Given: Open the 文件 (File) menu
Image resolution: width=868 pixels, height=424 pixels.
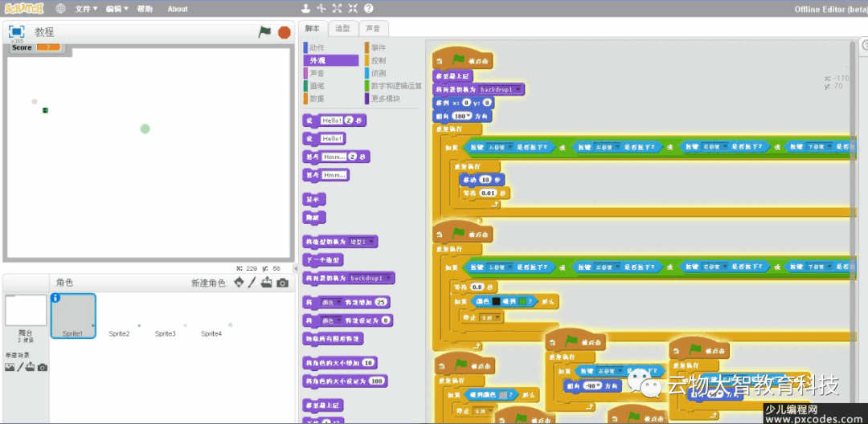Looking at the screenshot, I should click(85, 9).
